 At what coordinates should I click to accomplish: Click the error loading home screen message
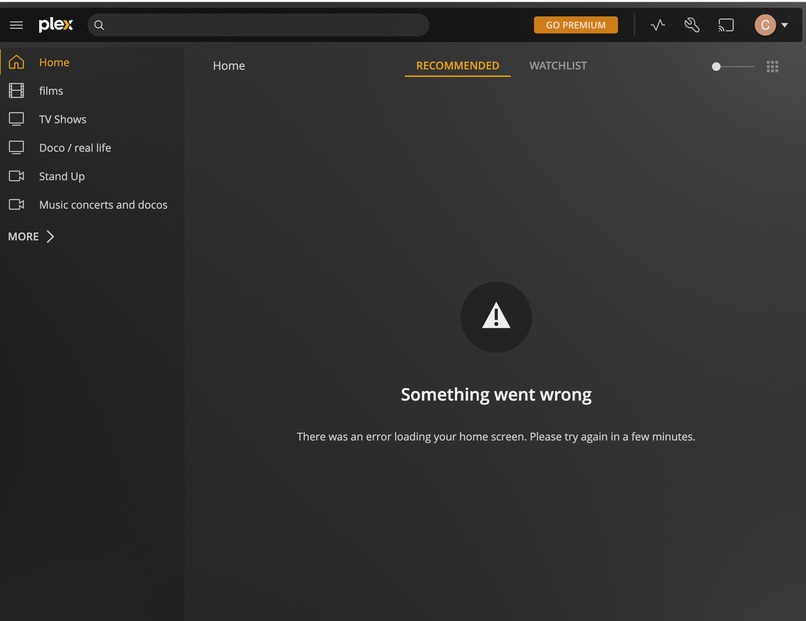(496, 436)
